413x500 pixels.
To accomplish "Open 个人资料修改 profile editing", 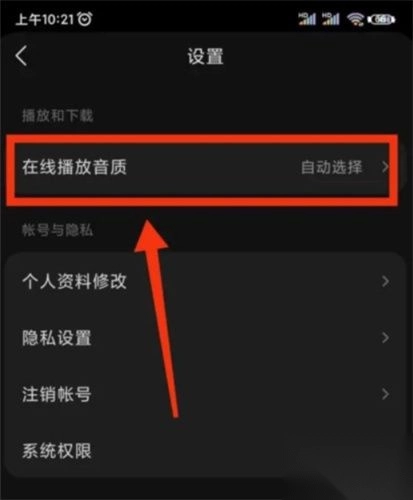I will pos(206,282).
